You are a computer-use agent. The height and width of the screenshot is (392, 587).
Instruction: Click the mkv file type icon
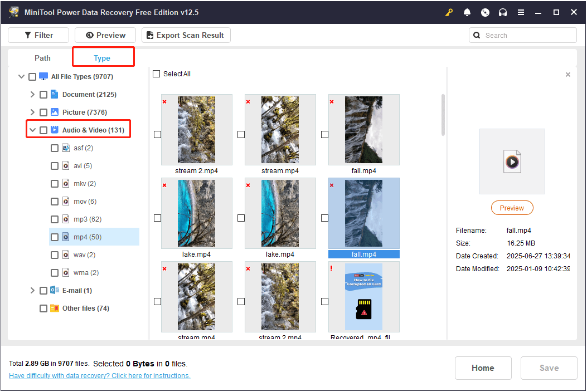click(66, 183)
